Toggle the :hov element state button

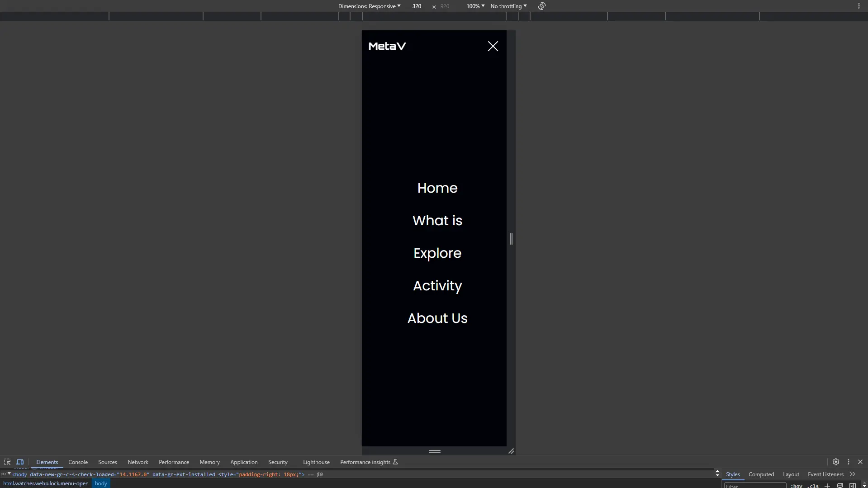click(x=796, y=486)
